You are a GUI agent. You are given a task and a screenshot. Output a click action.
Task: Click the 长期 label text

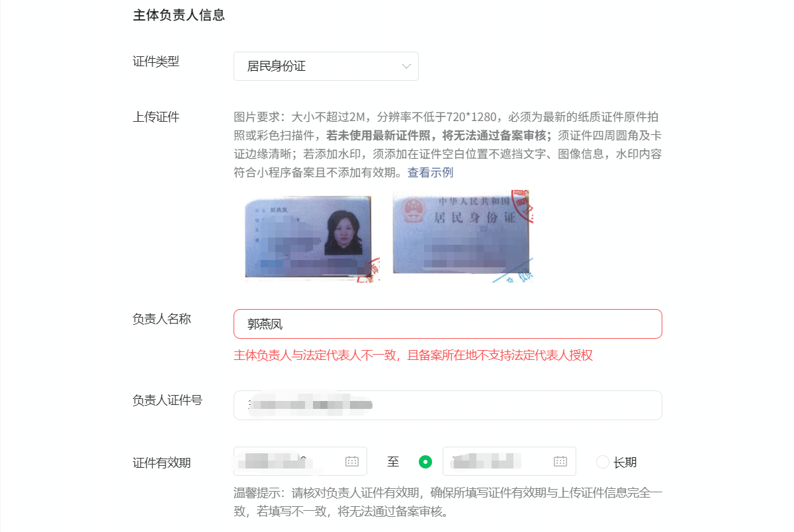625,463
